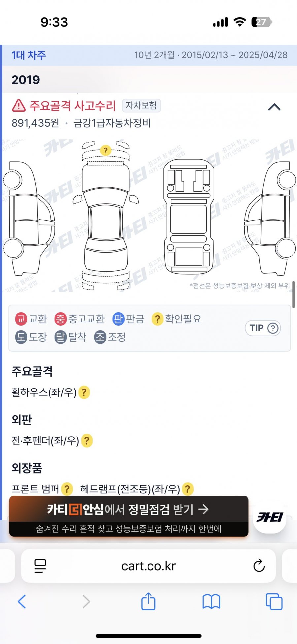Select the underbody frame diagram
This screenshot has height=644, width=297.
pyautogui.click(x=189, y=216)
